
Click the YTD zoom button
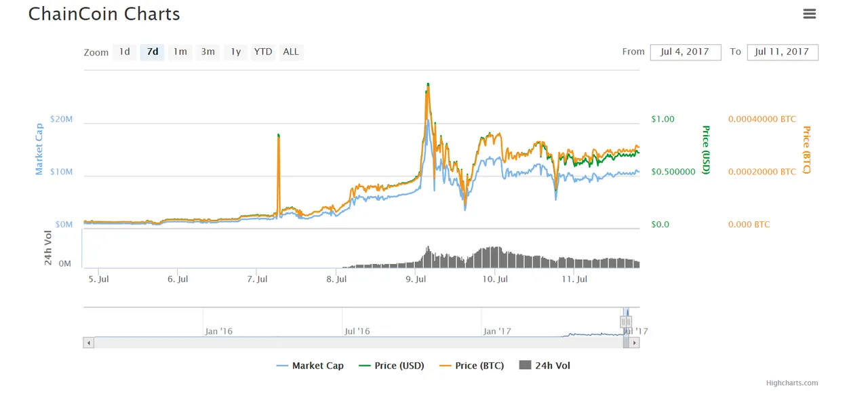pyautogui.click(x=263, y=52)
